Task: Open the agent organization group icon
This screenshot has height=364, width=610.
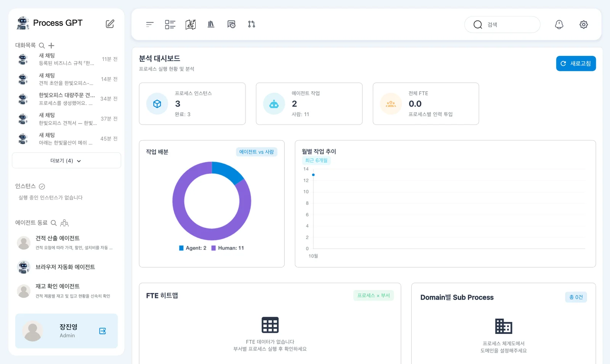Action: click(x=64, y=223)
